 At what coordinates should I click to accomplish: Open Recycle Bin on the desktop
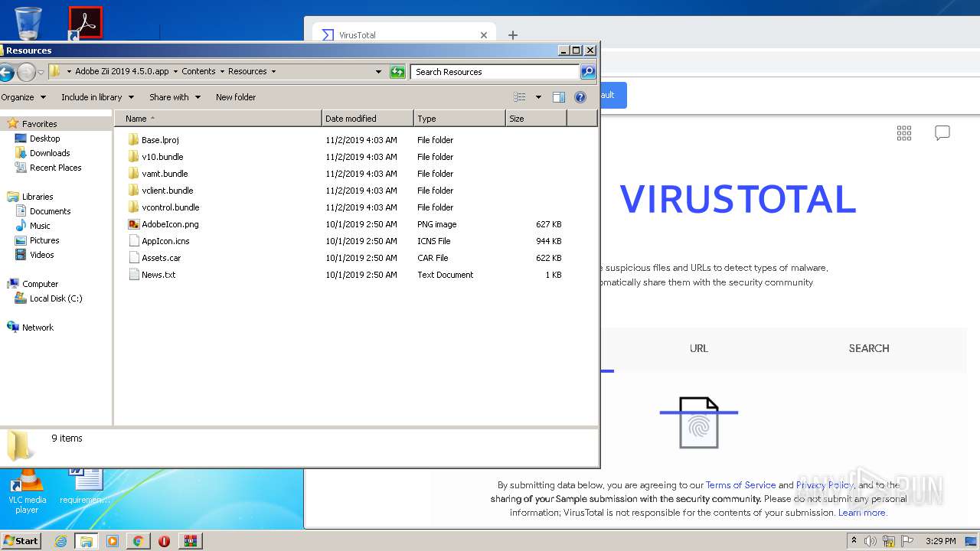pos(28,23)
